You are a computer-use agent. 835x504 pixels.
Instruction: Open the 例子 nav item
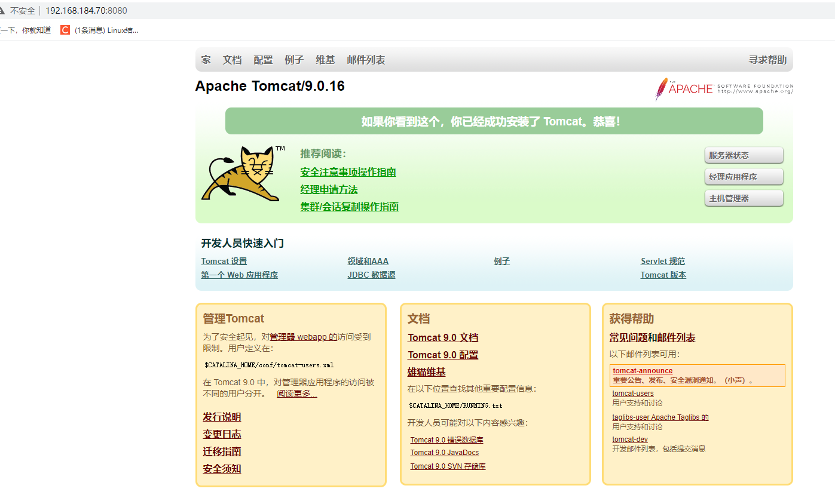pyautogui.click(x=294, y=60)
